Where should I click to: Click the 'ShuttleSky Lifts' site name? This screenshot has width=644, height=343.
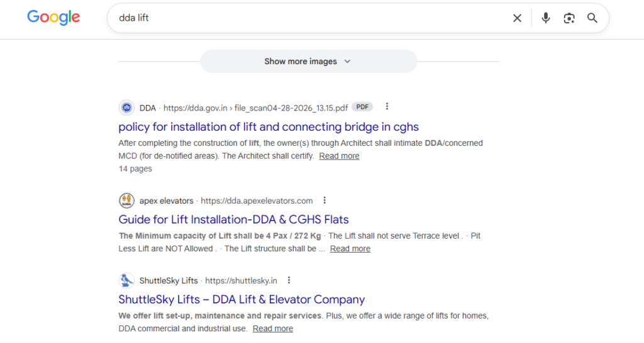coord(169,281)
